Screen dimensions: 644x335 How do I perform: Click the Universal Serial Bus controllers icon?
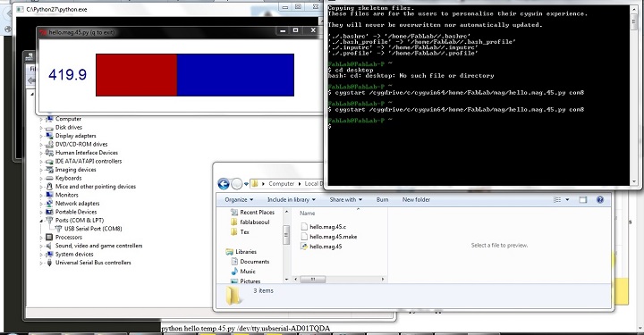pyautogui.click(x=50, y=263)
